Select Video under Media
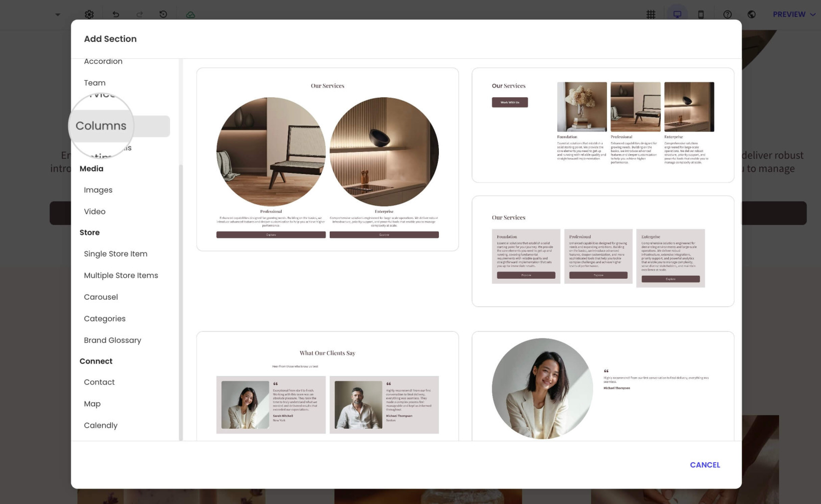821x504 pixels. click(x=95, y=211)
